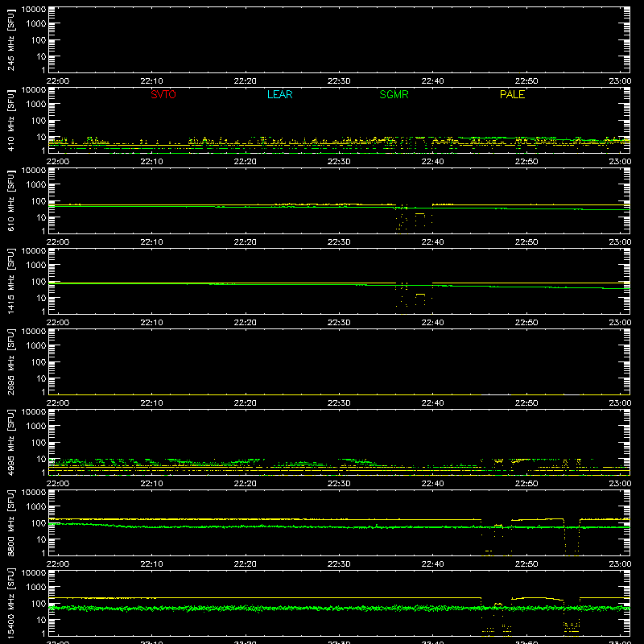644x644 pixels.
Task: Select the 4995 MHz [SFU] axis title
Action: [x=11, y=442]
